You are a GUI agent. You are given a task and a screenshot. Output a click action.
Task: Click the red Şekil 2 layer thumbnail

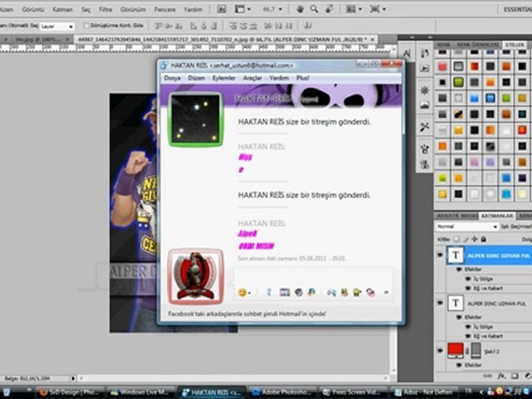pos(456,350)
